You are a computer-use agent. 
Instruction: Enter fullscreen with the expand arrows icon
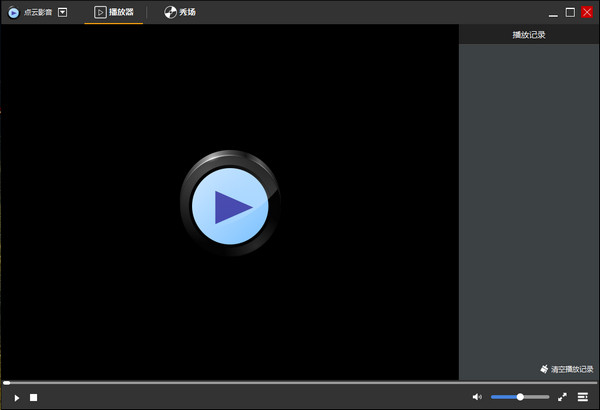[x=562, y=397]
